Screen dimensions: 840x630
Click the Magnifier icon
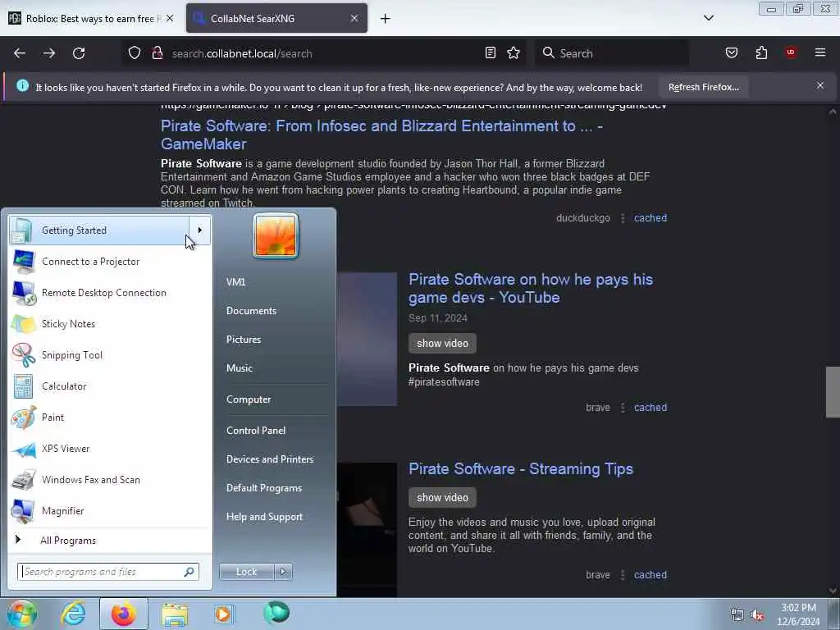coord(23,511)
